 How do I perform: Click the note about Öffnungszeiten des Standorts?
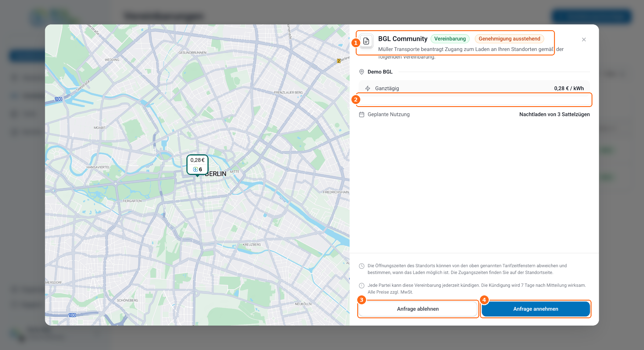coord(467,269)
